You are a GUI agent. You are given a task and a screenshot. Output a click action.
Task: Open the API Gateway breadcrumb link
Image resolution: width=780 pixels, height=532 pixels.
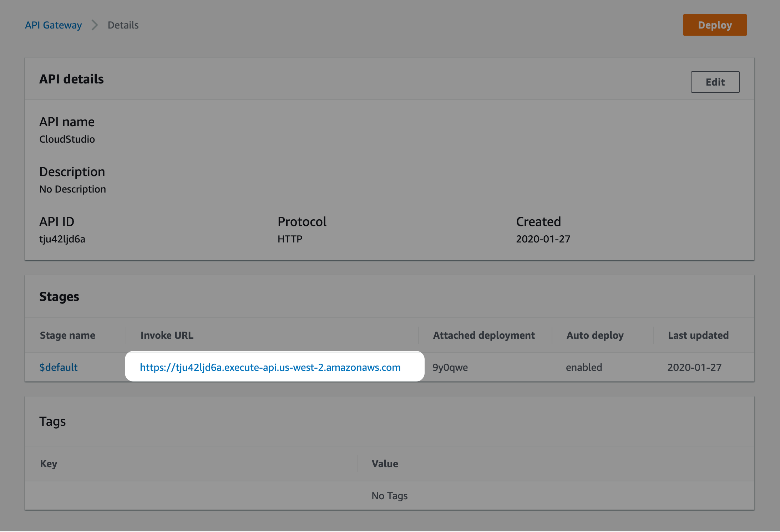tap(54, 25)
